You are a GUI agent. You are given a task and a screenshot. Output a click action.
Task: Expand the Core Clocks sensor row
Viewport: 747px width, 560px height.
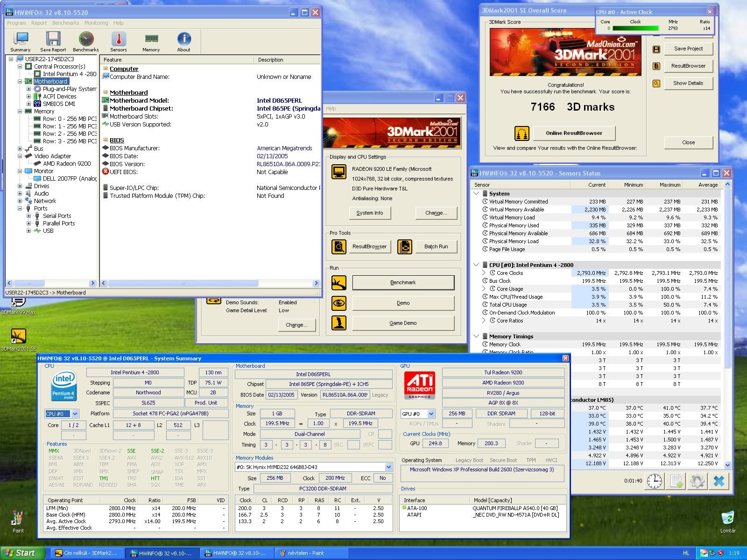tap(484, 273)
